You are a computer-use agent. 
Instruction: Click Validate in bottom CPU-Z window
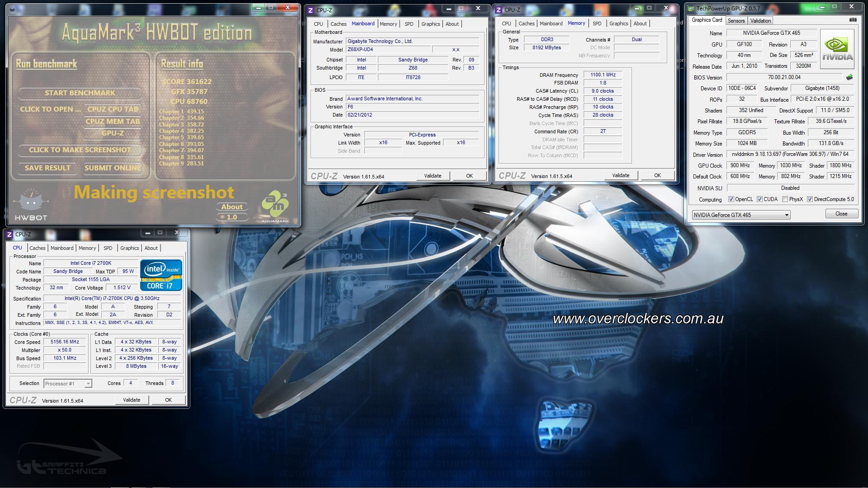pyautogui.click(x=132, y=400)
